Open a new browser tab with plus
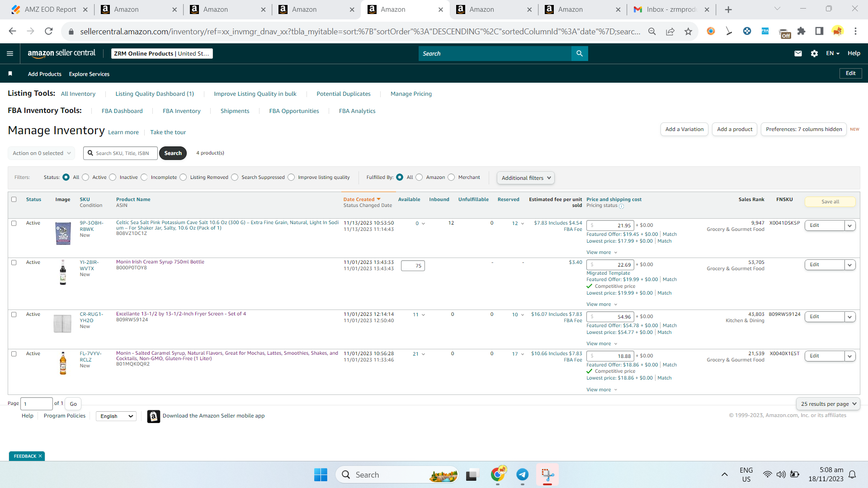Viewport: 868px width, 488px height. click(728, 9)
